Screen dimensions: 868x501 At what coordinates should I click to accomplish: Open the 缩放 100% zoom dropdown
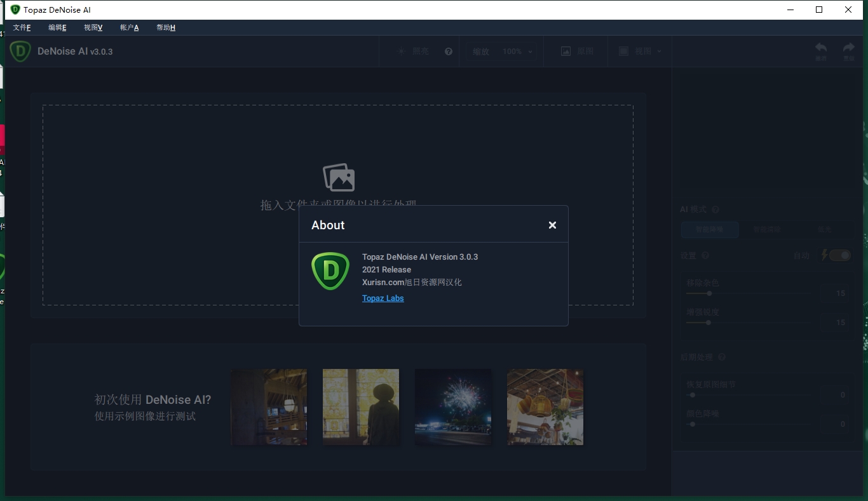503,51
